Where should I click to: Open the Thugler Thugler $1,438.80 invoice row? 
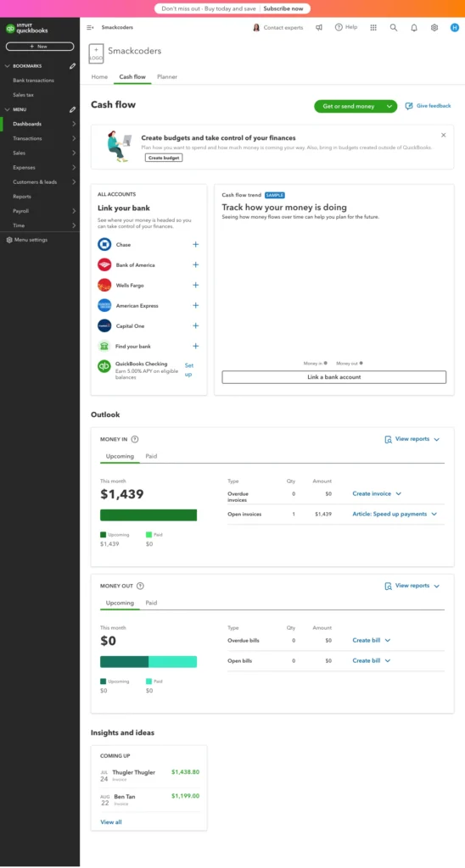[149, 775]
